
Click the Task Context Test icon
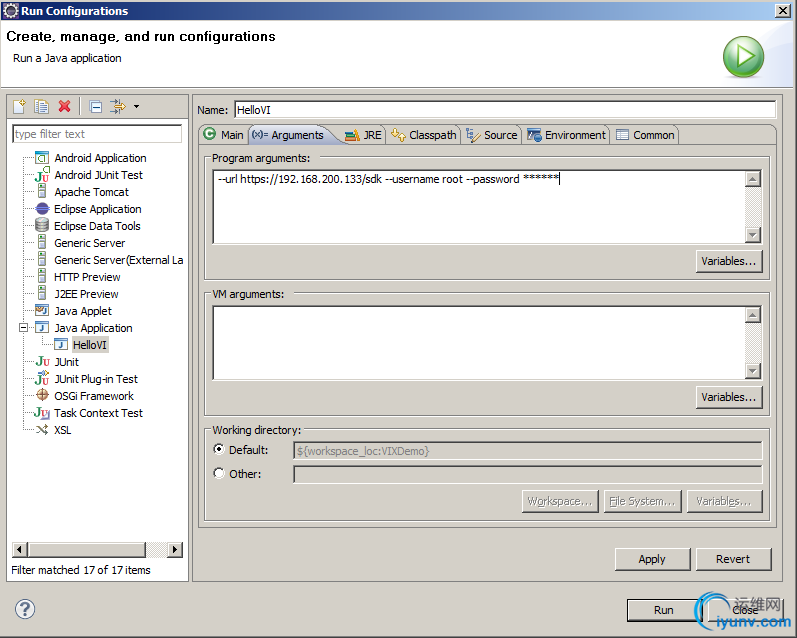(42, 413)
